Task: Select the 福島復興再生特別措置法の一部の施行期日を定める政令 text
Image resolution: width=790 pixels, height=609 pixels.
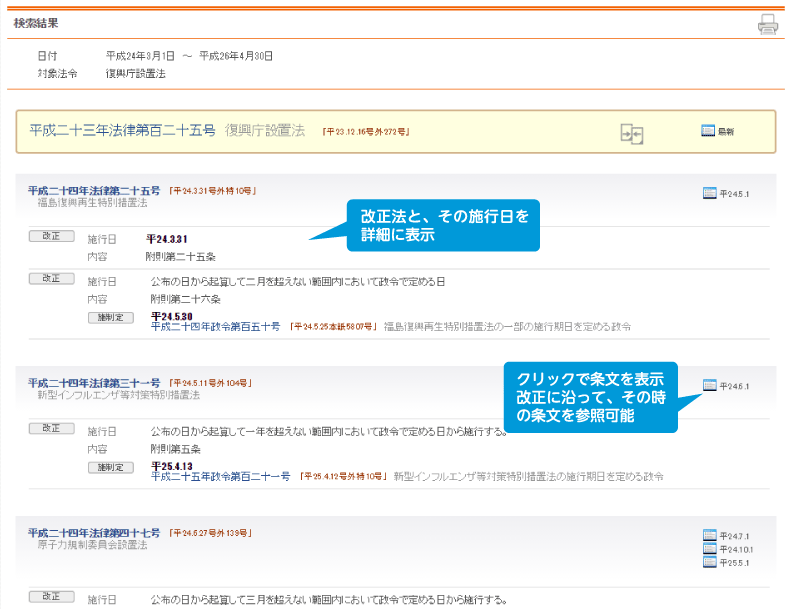Action: pos(507,327)
